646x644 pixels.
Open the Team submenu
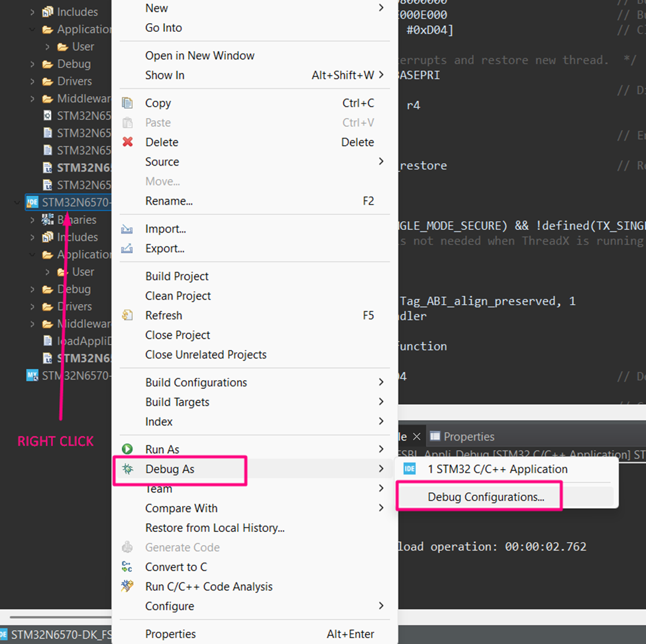254,489
